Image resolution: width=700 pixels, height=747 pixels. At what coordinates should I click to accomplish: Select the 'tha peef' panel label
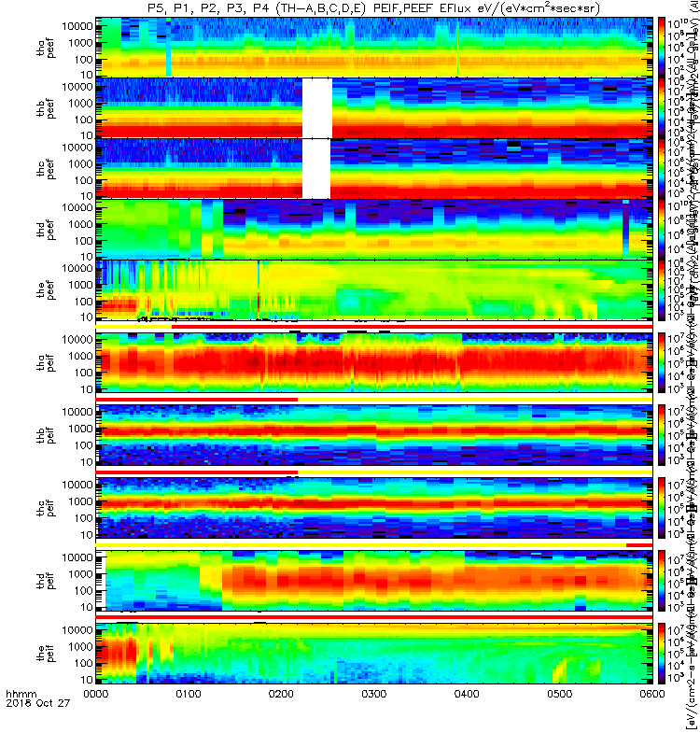pos(46,48)
